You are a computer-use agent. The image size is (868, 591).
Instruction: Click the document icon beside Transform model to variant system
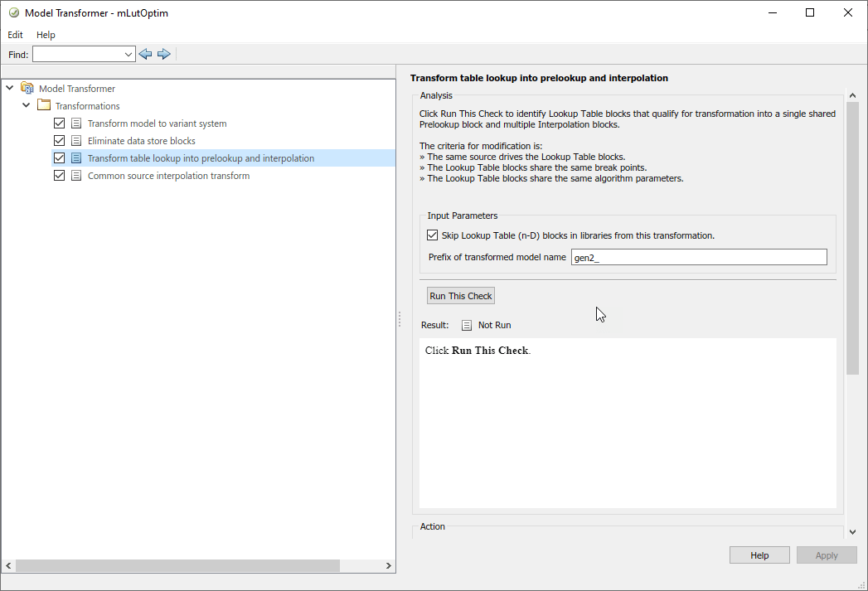pyautogui.click(x=76, y=124)
